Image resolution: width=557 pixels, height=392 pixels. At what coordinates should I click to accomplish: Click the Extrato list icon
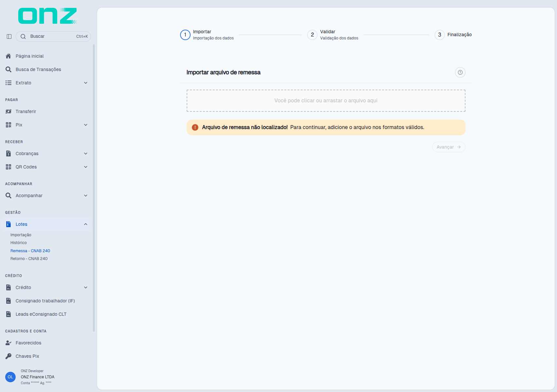click(x=8, y=83)
